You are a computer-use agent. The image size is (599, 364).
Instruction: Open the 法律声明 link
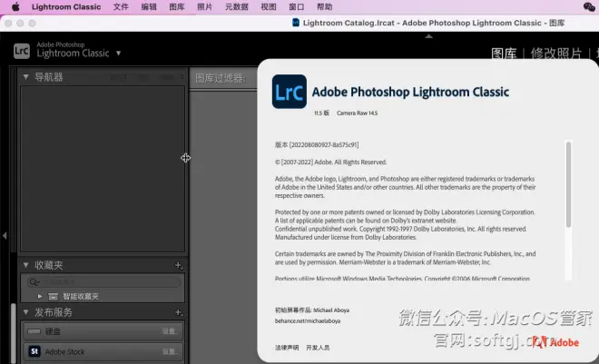[287, 348]
